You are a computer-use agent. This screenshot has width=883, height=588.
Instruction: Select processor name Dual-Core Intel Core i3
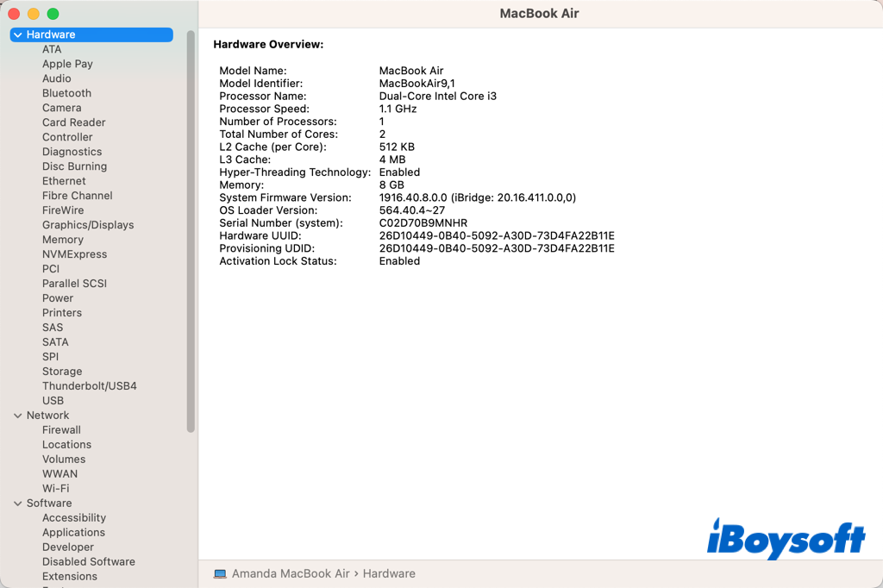point(437,97)
